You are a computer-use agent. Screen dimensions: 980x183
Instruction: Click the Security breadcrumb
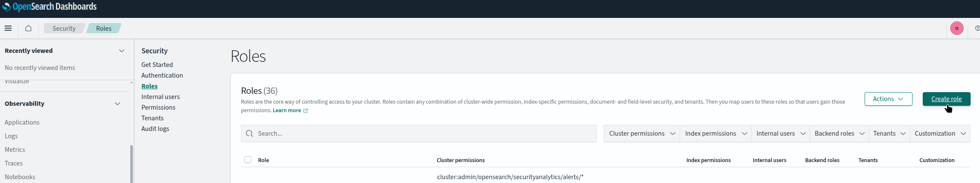click(x=64, y=28)
